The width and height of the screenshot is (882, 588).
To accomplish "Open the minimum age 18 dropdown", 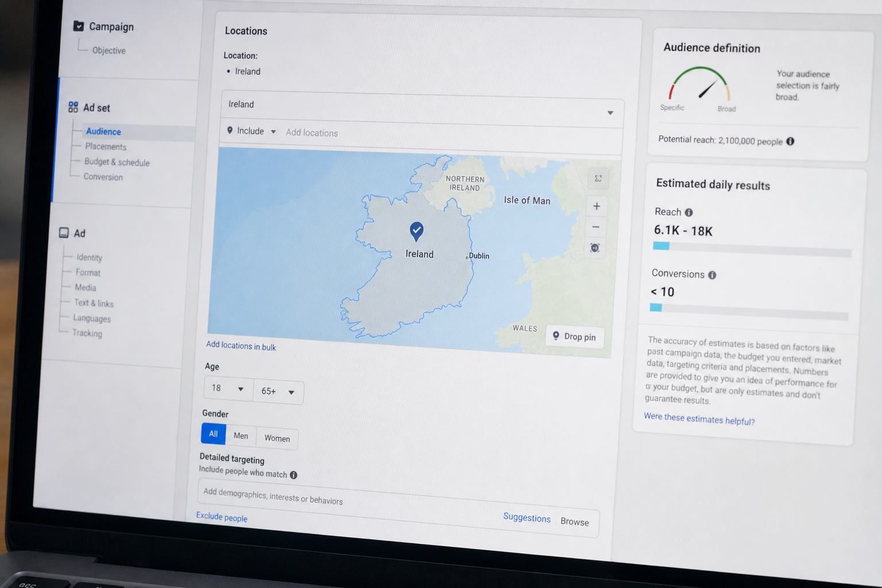I will [229, 388].
